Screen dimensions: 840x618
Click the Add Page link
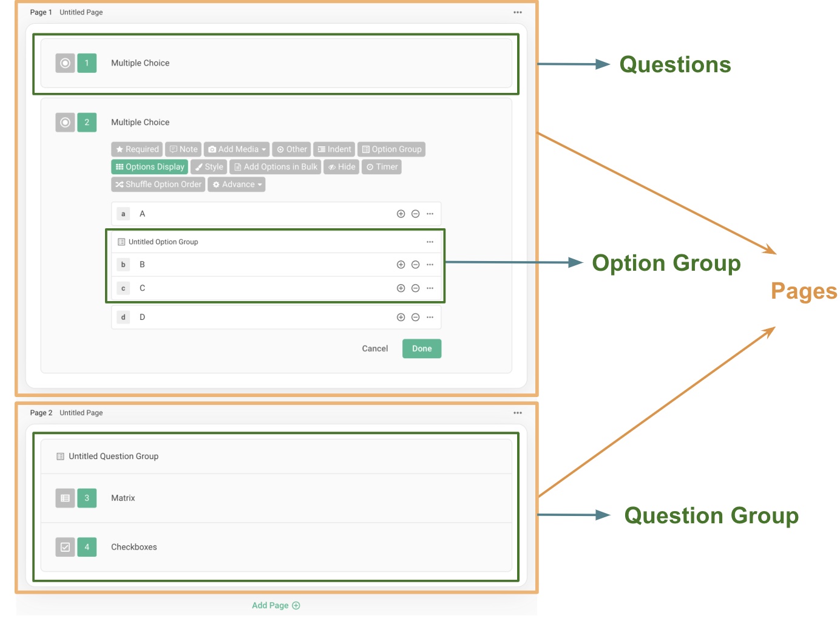point(276,605)
